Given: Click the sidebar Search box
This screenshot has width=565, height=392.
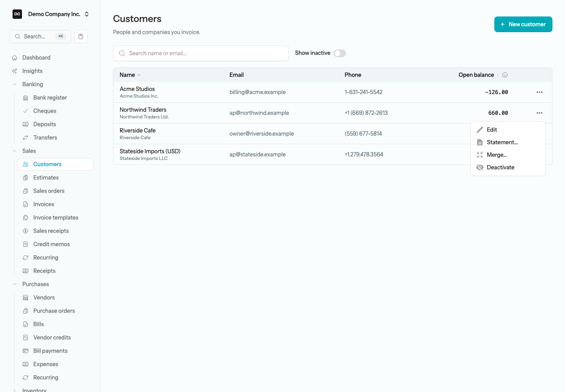Looking at the screenshot, I should (x=40, y=36).
